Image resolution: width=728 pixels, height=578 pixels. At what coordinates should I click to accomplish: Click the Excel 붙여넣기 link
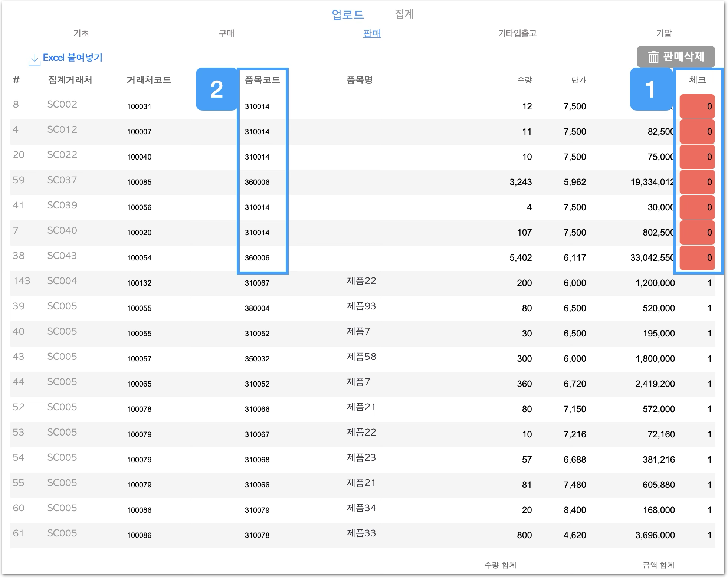(x=72, y=58)
